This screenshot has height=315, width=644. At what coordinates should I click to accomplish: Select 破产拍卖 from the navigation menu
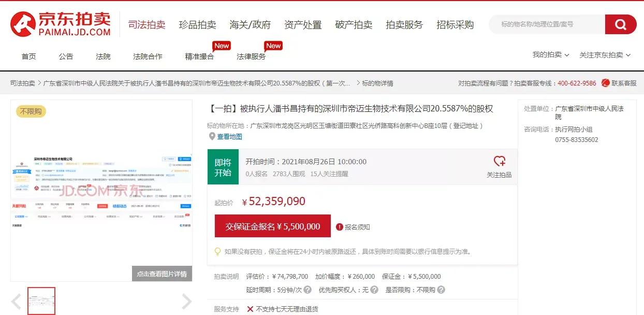tap(354, 24)
